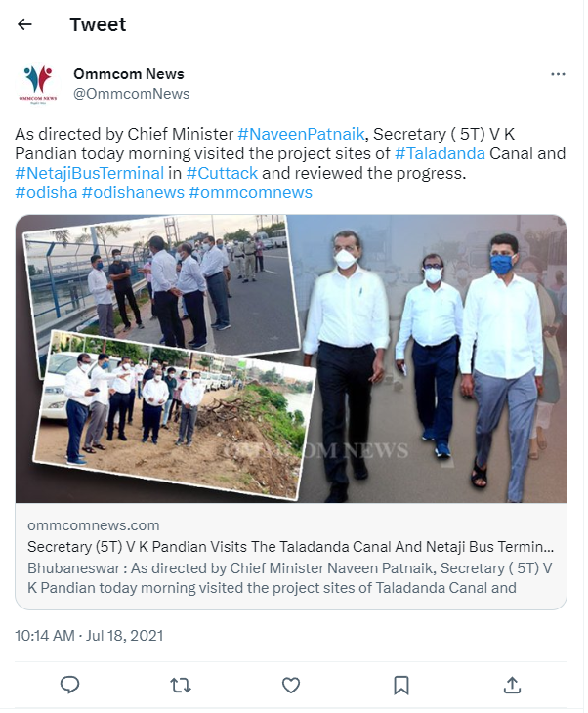Bookmark this tweet

pyautogui.click(x=401, y=685)
